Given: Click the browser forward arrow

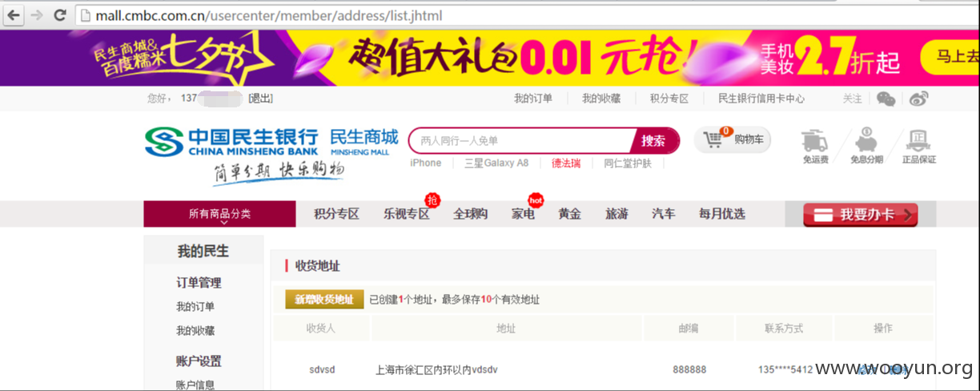Looking at the screenshot, I should 37,15.
